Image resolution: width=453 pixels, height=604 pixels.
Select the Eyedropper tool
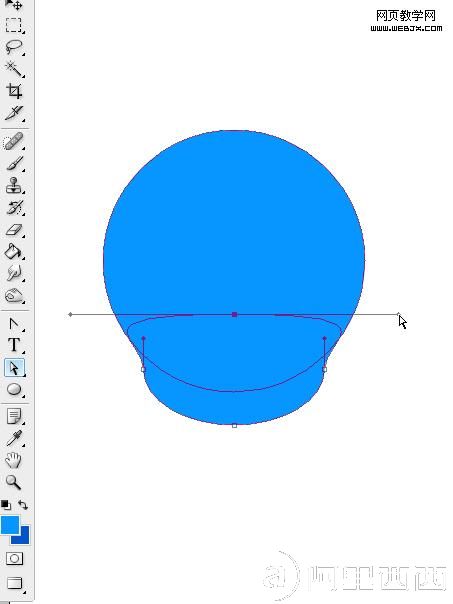14,438
